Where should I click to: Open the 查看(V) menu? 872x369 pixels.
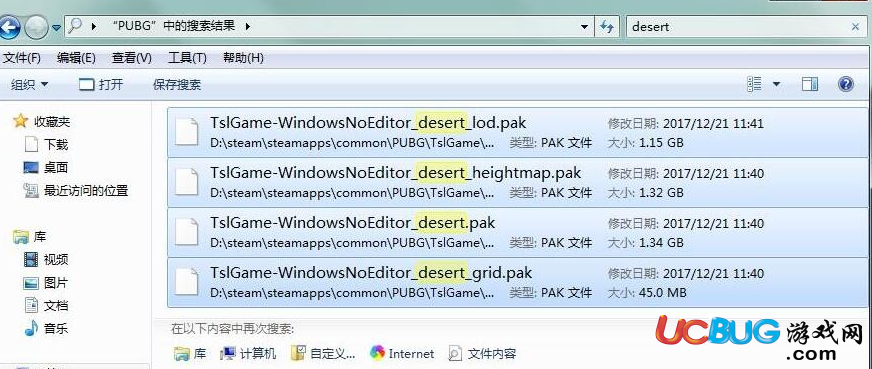132,58
